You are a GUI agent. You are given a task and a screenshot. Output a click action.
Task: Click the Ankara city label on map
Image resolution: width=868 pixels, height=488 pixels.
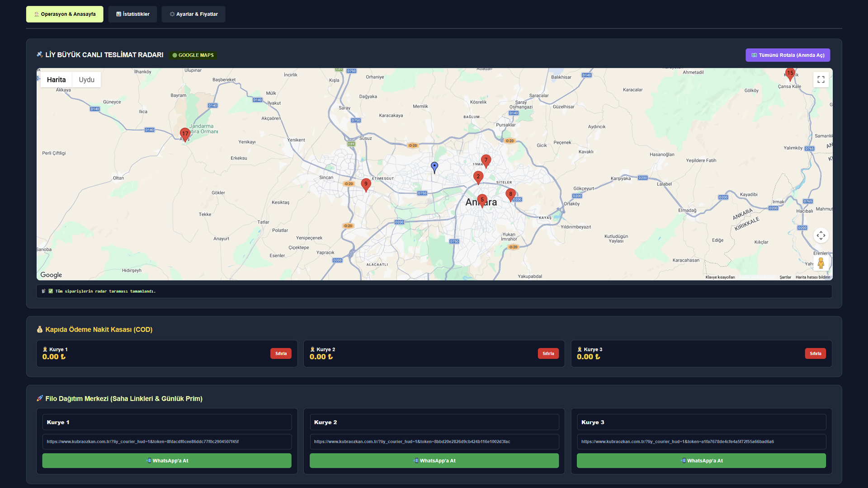481,202
